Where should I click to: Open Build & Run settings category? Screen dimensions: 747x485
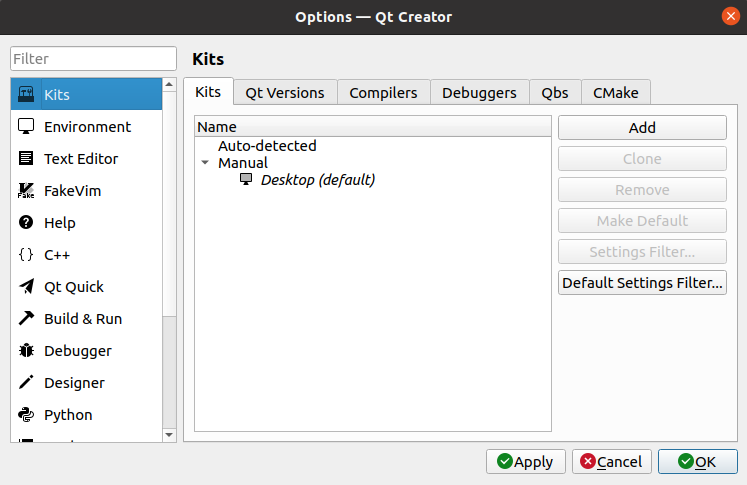point(87,318)
